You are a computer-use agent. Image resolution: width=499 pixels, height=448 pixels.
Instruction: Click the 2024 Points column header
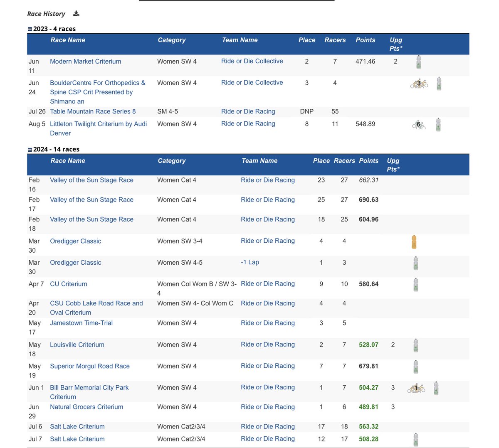[369, 160]
